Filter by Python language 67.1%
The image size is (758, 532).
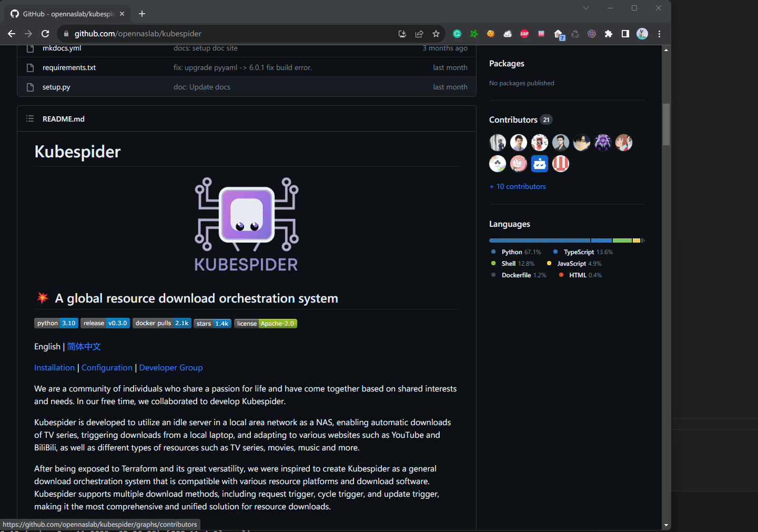pyautogui.click(x=516, y=252)
